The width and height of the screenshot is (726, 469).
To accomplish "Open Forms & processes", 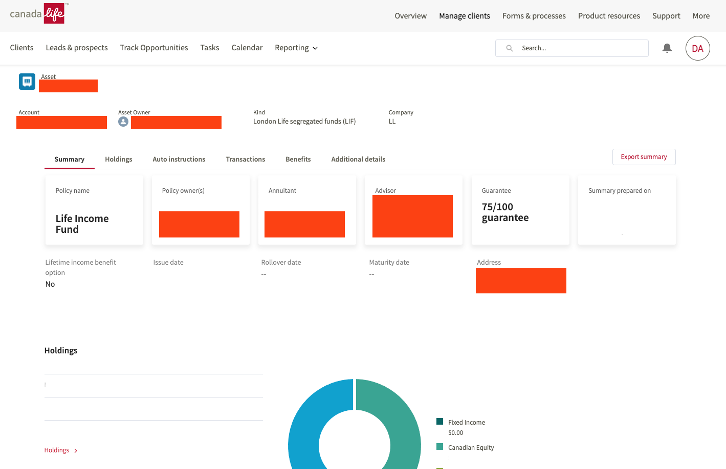I will tap(534, 16).
